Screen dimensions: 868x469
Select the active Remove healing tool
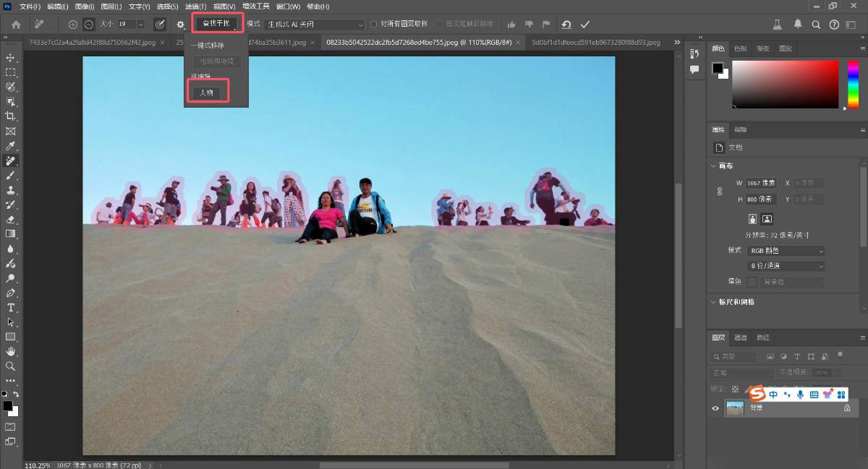click(10, 160)
